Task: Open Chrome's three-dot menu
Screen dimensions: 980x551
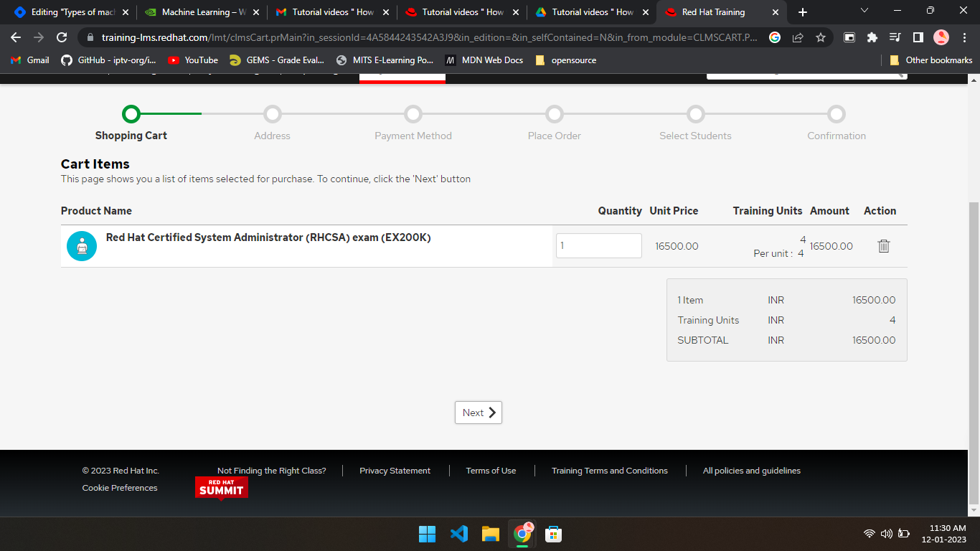Action: (x=964, y=37)
